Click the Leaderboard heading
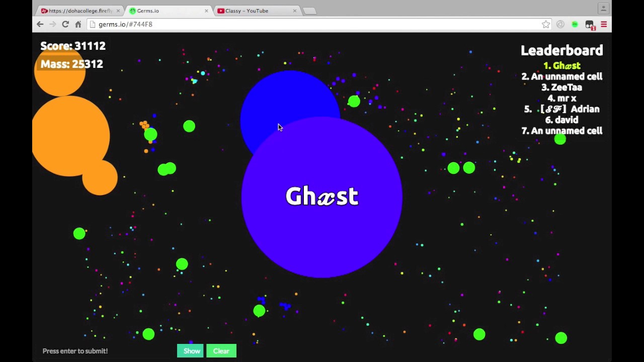Image resolution: width=644 pixels, height=362 pixels. (561, 50)
